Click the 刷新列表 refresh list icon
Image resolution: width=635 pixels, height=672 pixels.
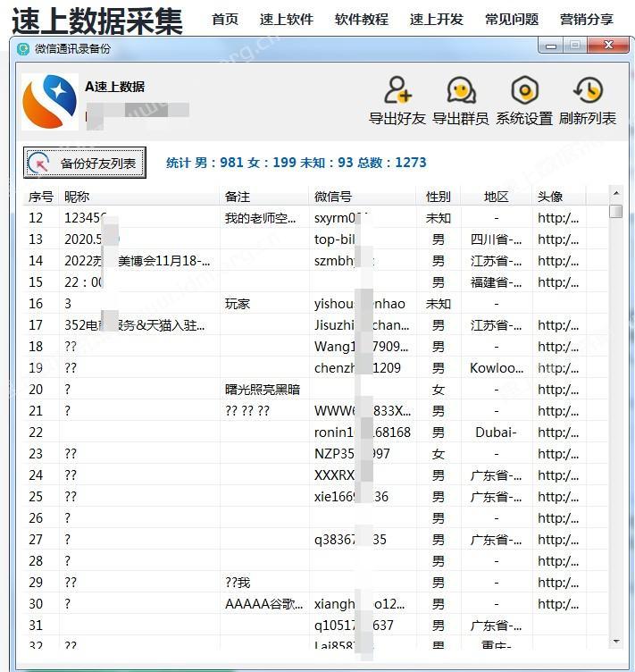588,90
